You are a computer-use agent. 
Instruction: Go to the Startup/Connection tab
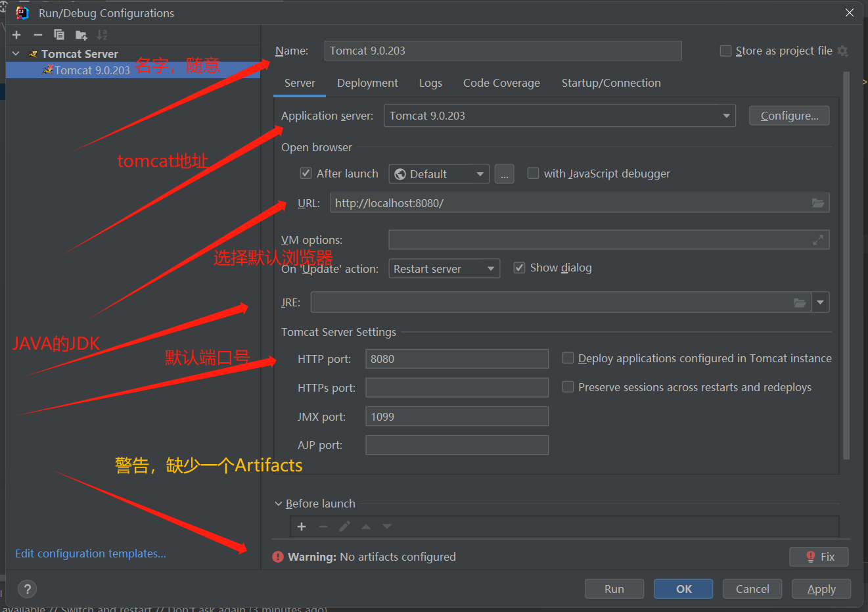[611, 83]
